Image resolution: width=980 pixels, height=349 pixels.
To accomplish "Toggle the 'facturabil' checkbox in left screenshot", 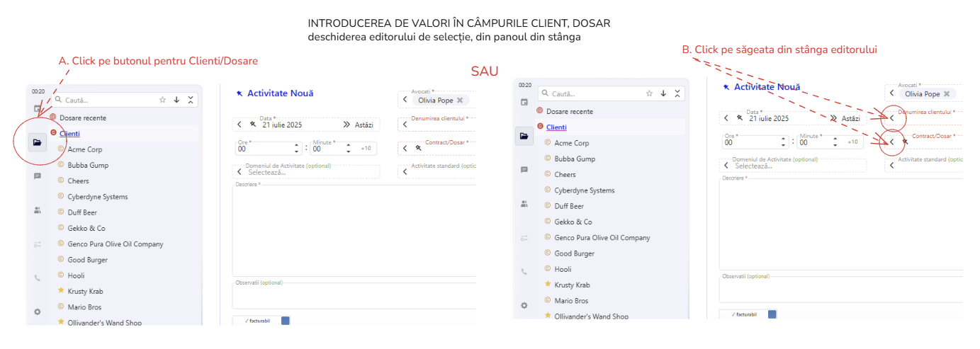I will (257, 321).
